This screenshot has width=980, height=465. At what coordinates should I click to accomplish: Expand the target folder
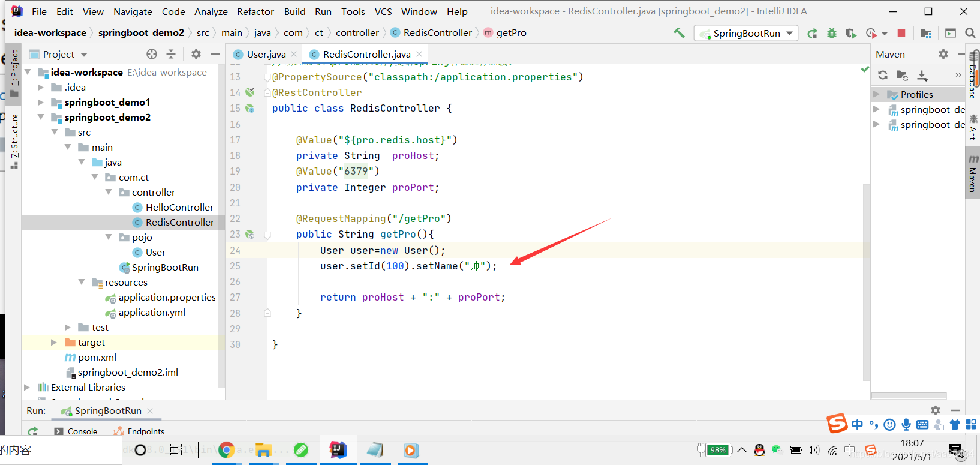tap(54, 343)
